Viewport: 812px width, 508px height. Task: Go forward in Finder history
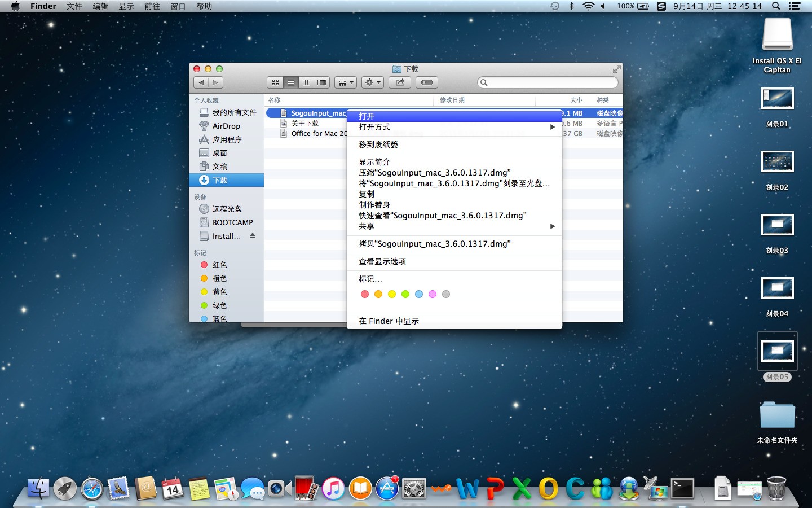click(216, 82)
